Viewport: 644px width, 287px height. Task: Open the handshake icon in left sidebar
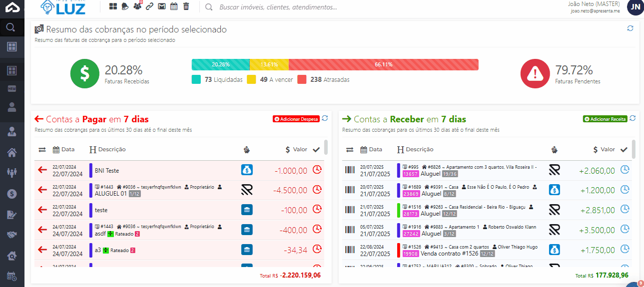pos(12,235)
